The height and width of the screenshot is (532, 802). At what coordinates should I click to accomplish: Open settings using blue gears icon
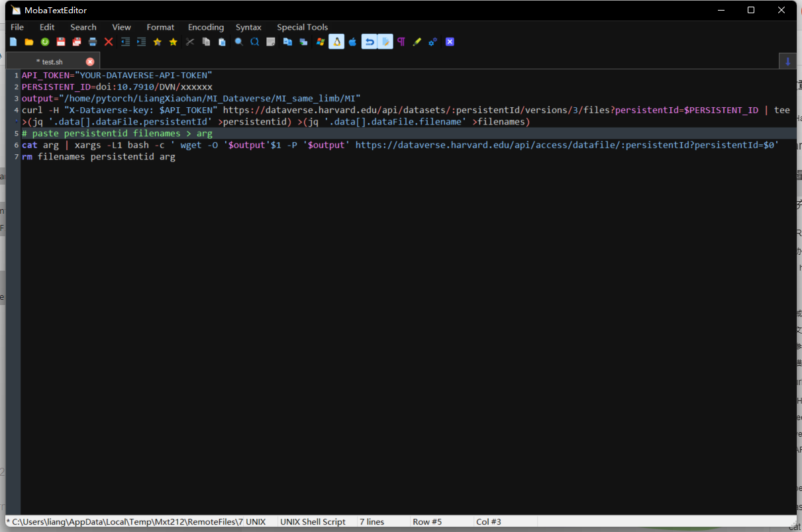(x=432, y=42)
